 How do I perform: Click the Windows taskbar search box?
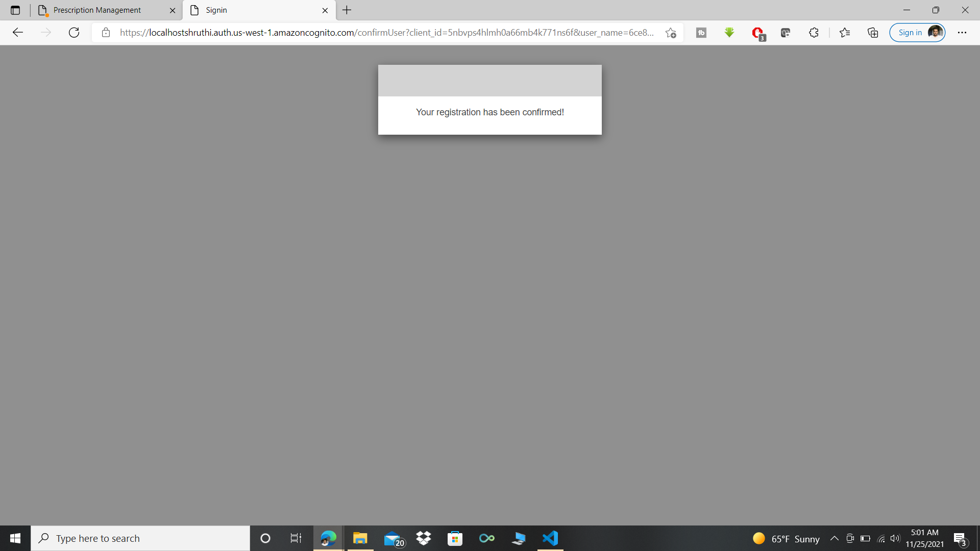140,538
